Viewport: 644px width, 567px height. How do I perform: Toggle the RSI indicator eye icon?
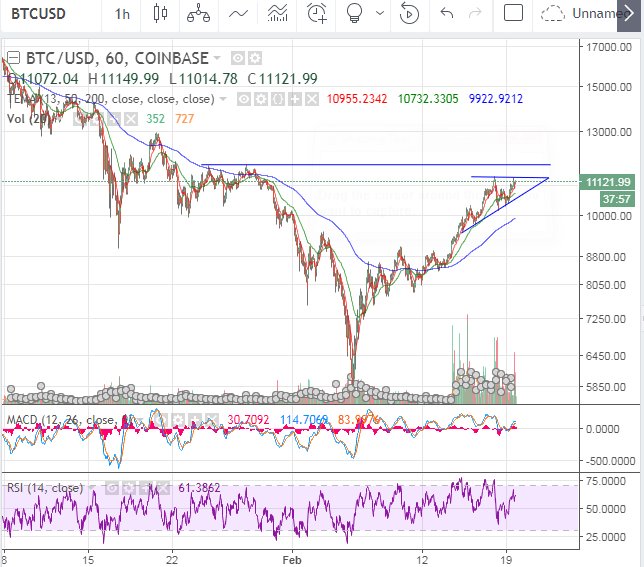(x=111, y=488)
